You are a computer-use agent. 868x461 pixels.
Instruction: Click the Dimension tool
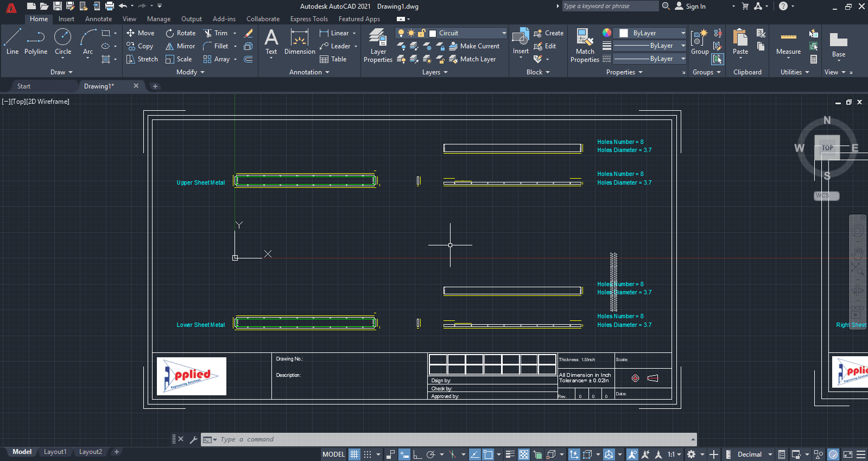coord(300,42)
